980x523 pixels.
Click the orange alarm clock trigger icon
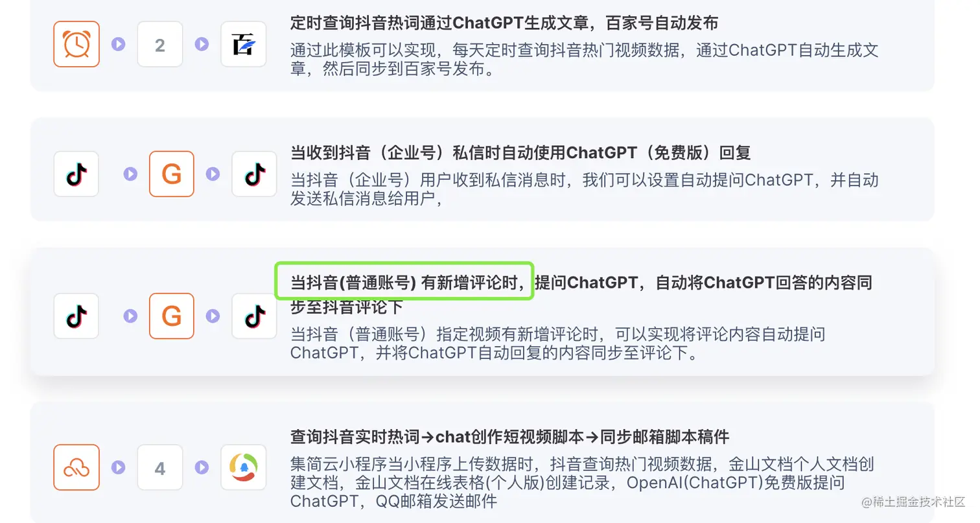(76, 44)
